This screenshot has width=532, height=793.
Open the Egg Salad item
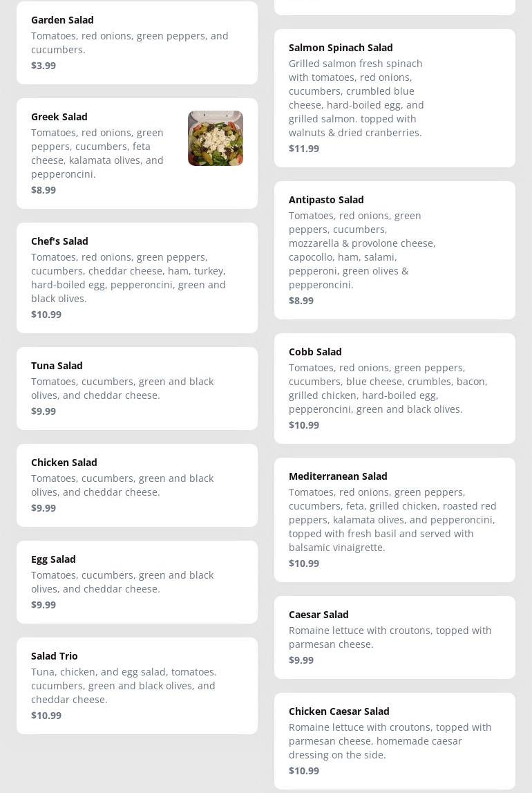point(137,581)
